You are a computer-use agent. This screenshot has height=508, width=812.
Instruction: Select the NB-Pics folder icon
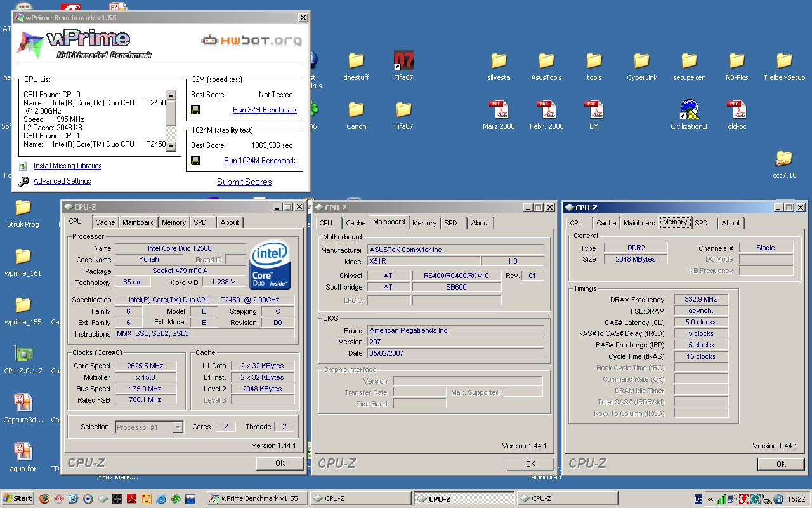[x=737, y=67]
